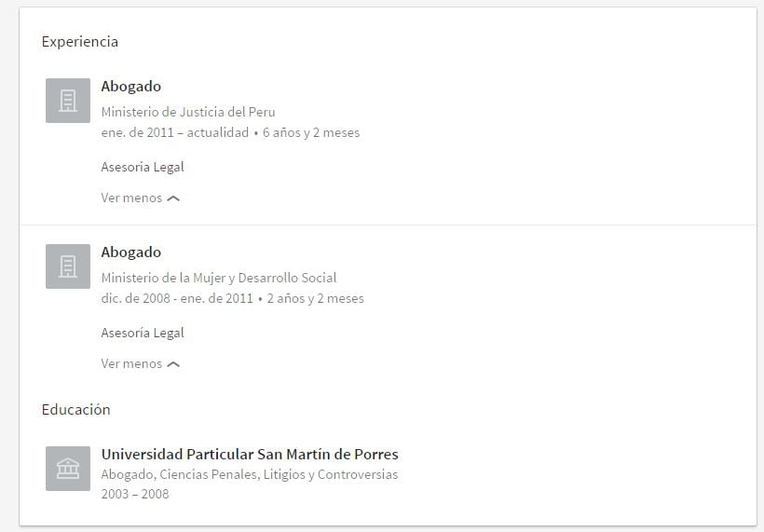The width and height of the screenshot is (764, 532).
Task: Collapse the Ministerio de Justicia description chevron
Action: click(173, 198)
